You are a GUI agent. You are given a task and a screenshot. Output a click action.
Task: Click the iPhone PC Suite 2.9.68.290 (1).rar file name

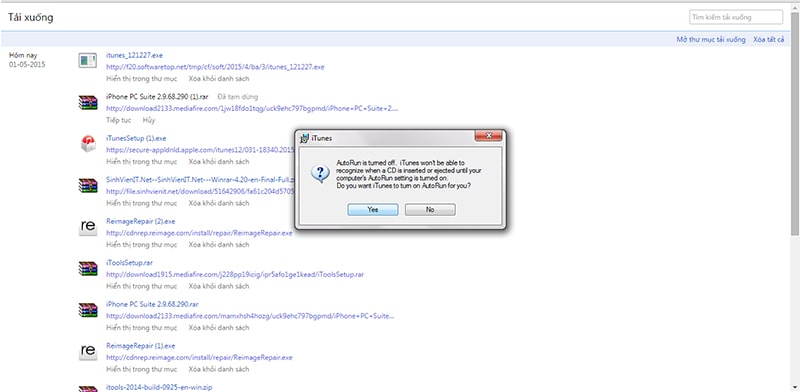(157, 96)
